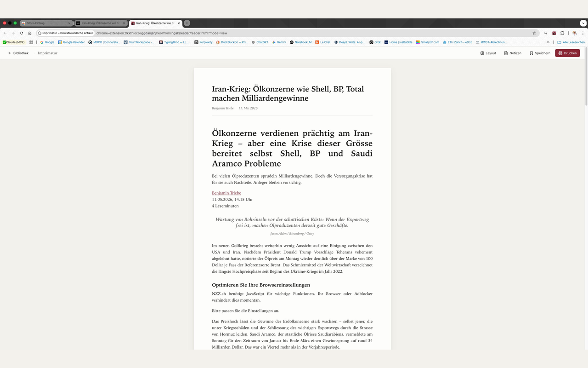
Task: Switch to the second Iran-Krieg tab
Action: 101,23
